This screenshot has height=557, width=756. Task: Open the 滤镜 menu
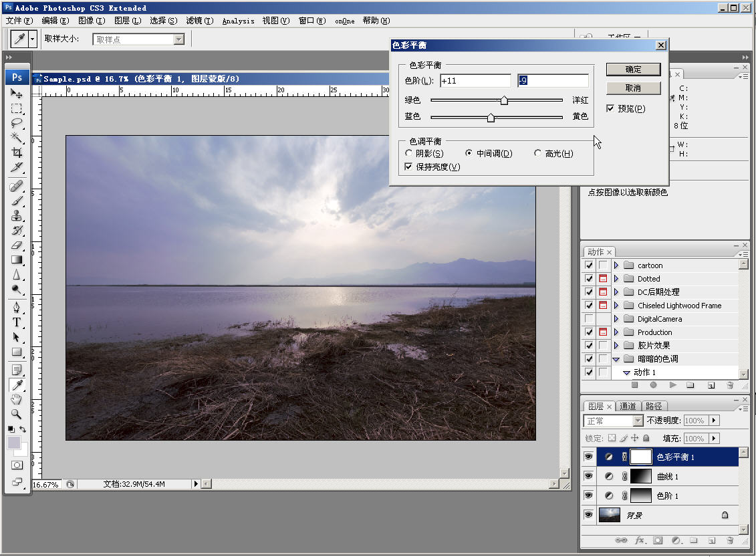click(x=200, y=21)
